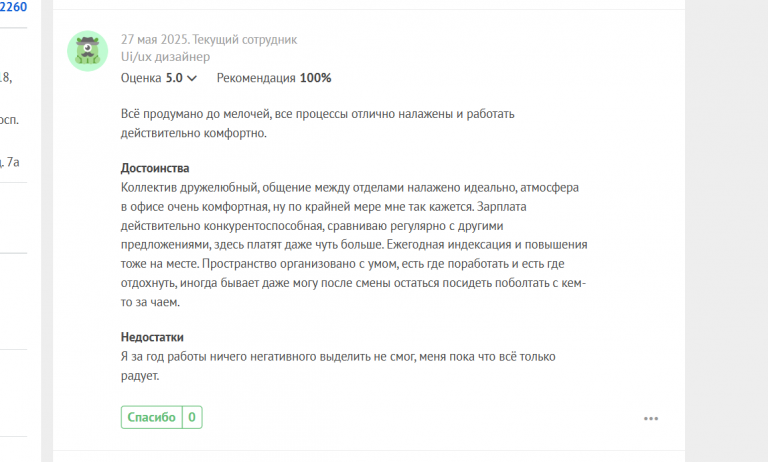Click the 100% recommendation value
Viewport: 768px width, 462px height.
click(x=316, y=77)
